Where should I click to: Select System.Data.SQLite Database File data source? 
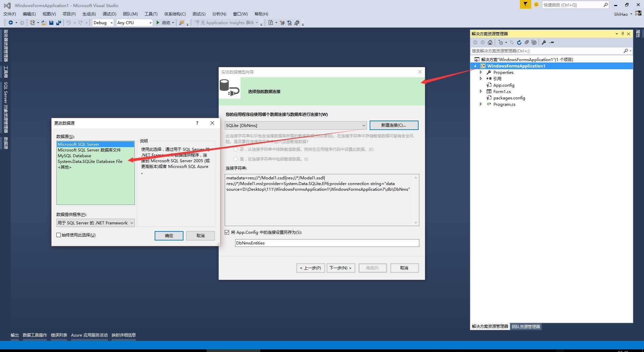click(90, 162)
